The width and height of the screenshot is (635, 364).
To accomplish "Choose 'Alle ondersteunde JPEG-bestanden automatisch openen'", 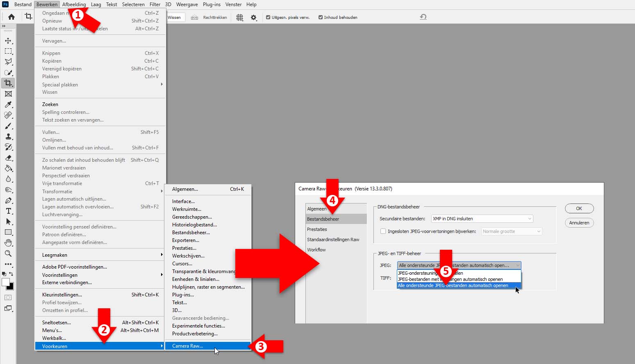I will point(453,285).
